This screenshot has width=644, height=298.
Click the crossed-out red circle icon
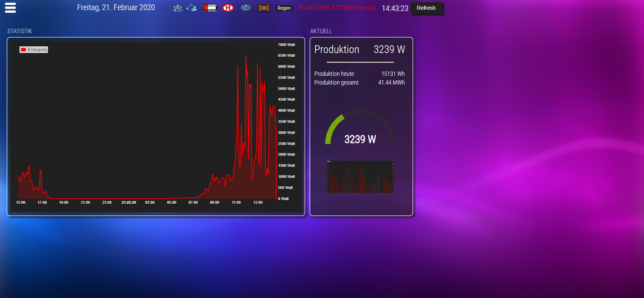click(x=228, y=8)
